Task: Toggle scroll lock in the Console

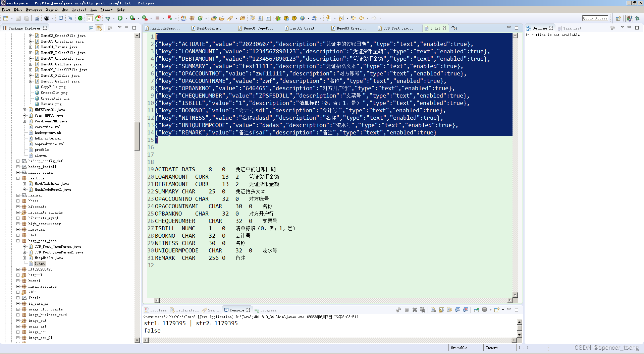Action: (x=441, y=310)
